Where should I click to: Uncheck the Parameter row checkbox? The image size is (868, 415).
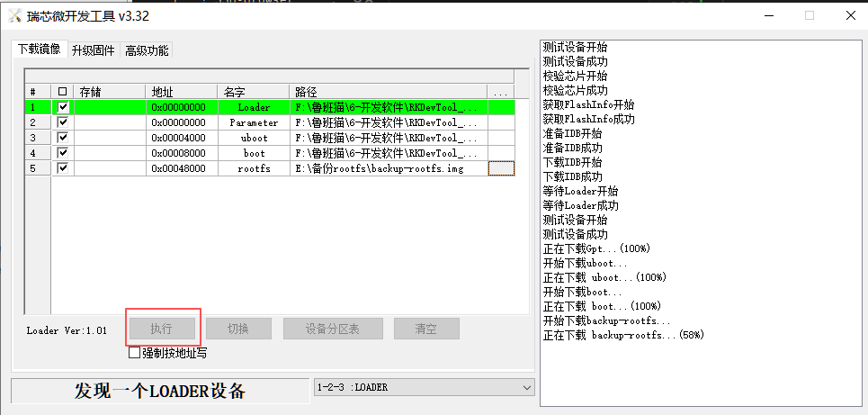(63, 122)
